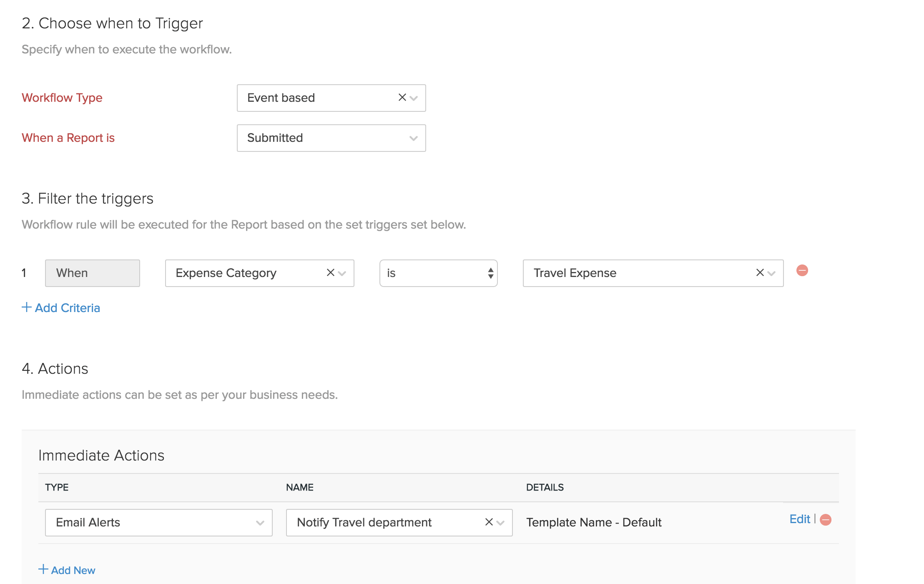This screenshot has height=584, width=924.
Task: Delete the first trigger criteria row
Action: tap(802, 271)
